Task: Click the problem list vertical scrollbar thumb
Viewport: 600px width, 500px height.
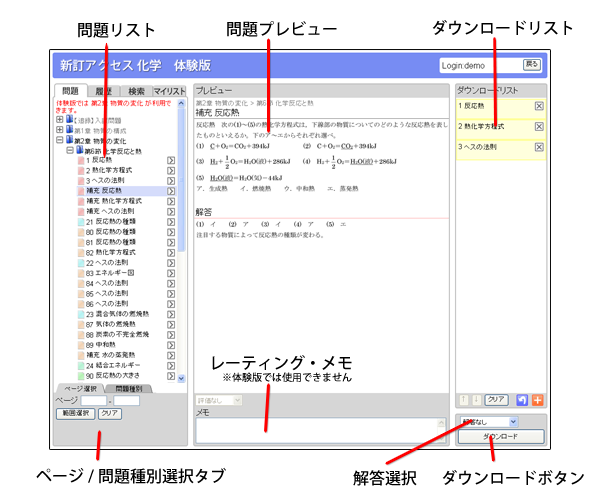Action: [181, 180]
